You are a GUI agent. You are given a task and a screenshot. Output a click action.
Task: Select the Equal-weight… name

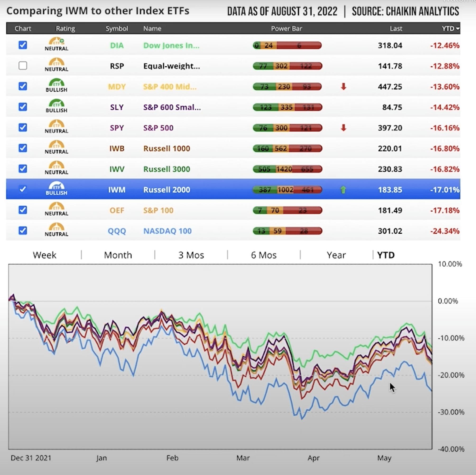172,66
